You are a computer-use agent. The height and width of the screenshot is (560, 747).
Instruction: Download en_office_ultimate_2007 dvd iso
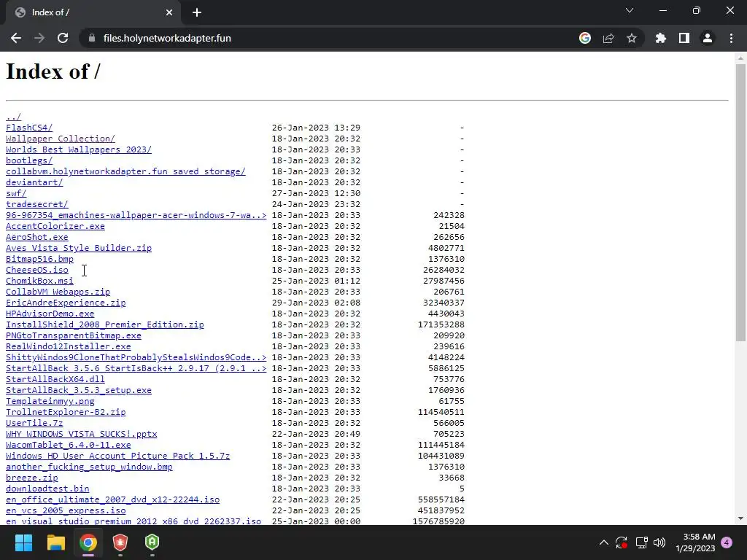pyautogui.click(x=113, y=500)
